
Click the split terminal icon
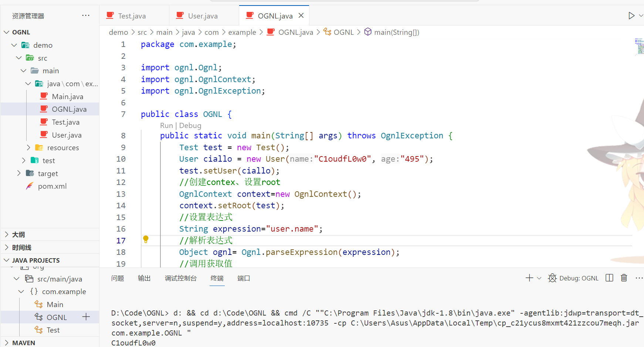click(x=609, y=278)
